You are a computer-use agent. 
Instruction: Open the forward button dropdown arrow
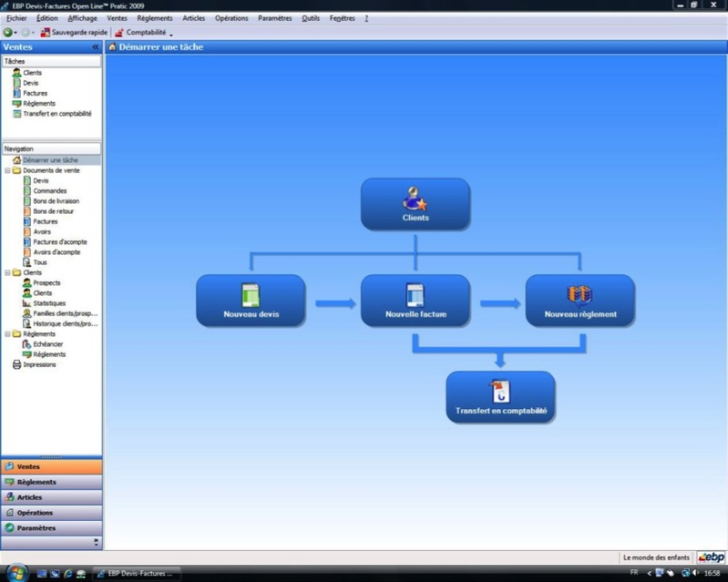33,33
